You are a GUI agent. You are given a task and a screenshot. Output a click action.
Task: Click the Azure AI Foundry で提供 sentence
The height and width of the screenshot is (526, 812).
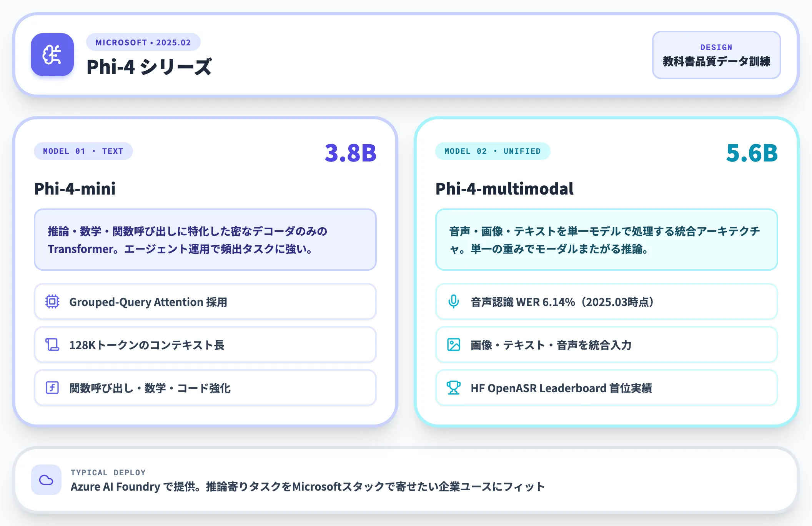click(x=308, y=487)
